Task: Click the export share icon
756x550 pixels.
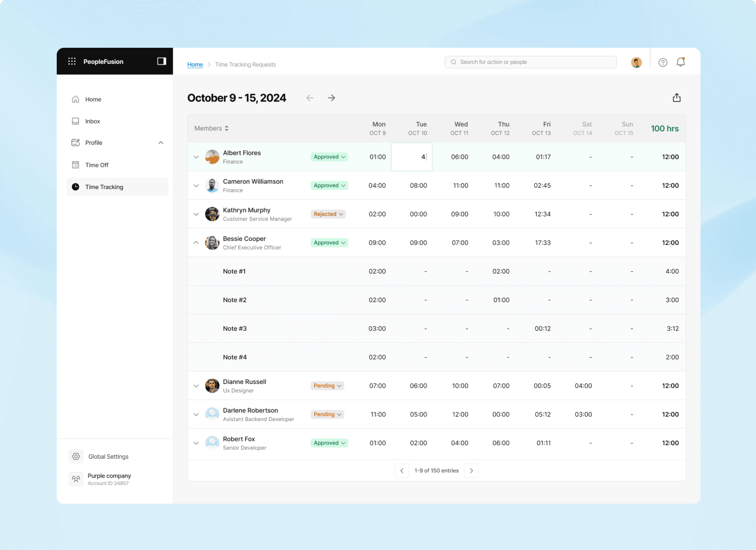Action: 676,98
